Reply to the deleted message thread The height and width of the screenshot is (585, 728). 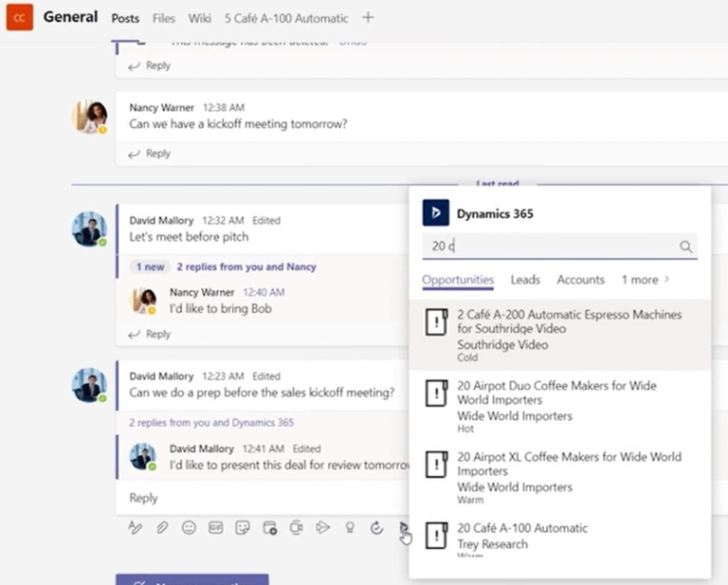tap(150, 65)
